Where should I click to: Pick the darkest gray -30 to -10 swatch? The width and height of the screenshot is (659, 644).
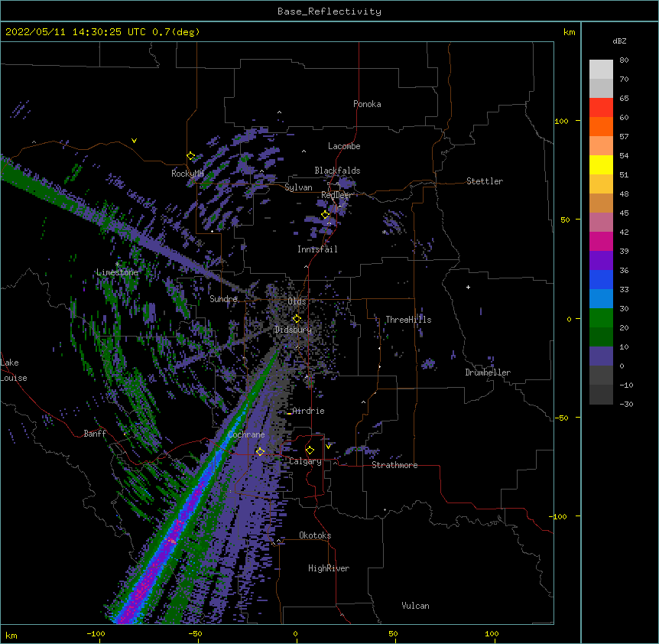coord(601,395)
